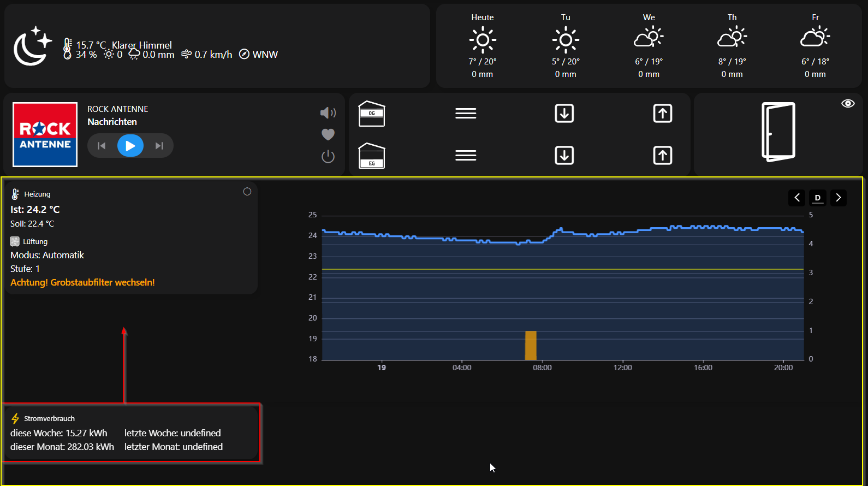Toggle the eye visibility icon
Image resolution: width=868 pixels, height=486 pixels.
(x=848, y=104)
